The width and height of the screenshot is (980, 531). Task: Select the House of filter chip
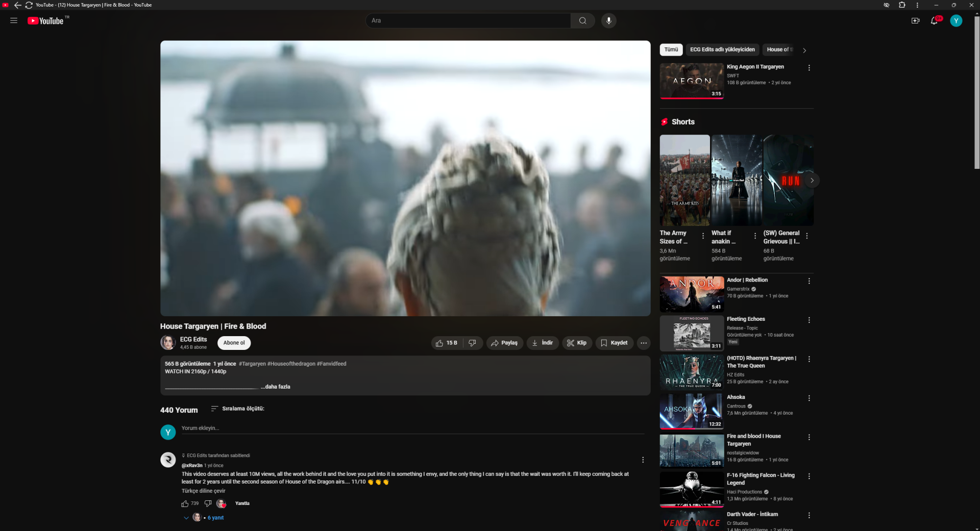click(779, 49)
